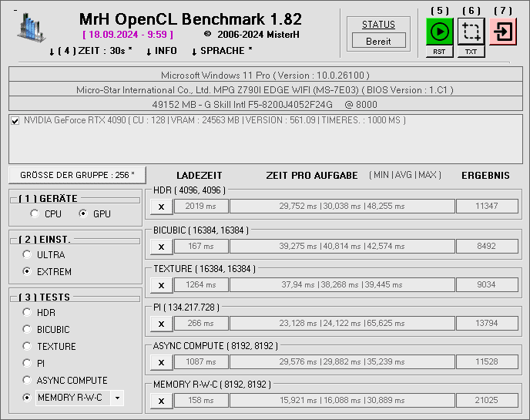Clear MEMORY R-W-C result with X button
This screenshot has height=420, width=530.
(x=161, y=401)
